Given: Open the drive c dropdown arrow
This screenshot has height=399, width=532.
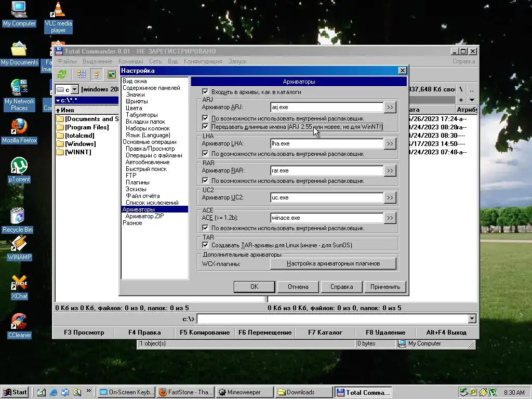Looking at the screenshot, I should click(75, 89).
